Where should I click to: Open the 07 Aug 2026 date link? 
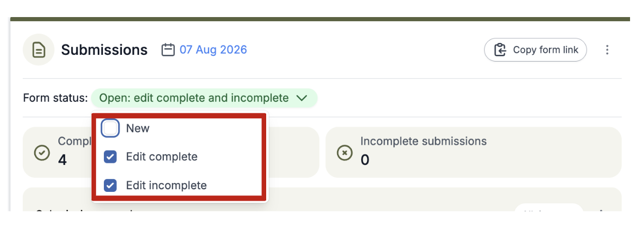213,50
